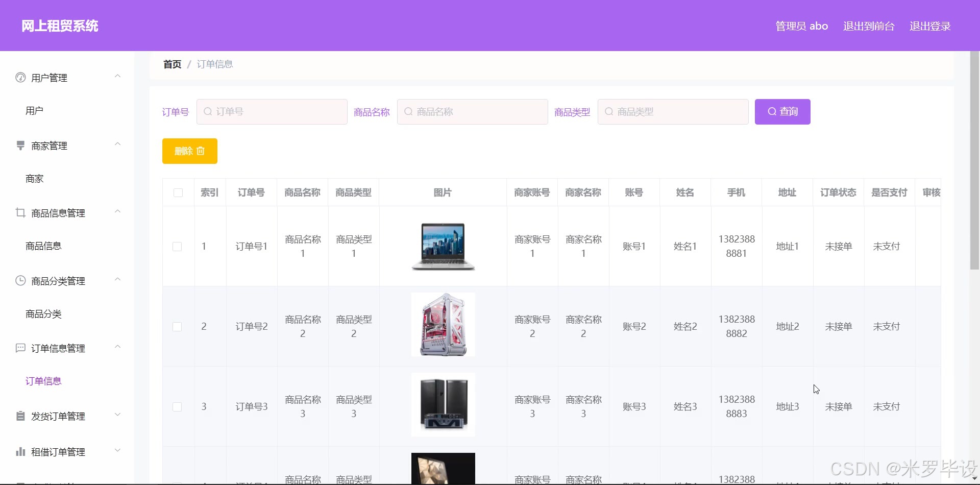Click the yellow 删除 button
This screenshot has width=980, height=485.
(x=190, y=151)
